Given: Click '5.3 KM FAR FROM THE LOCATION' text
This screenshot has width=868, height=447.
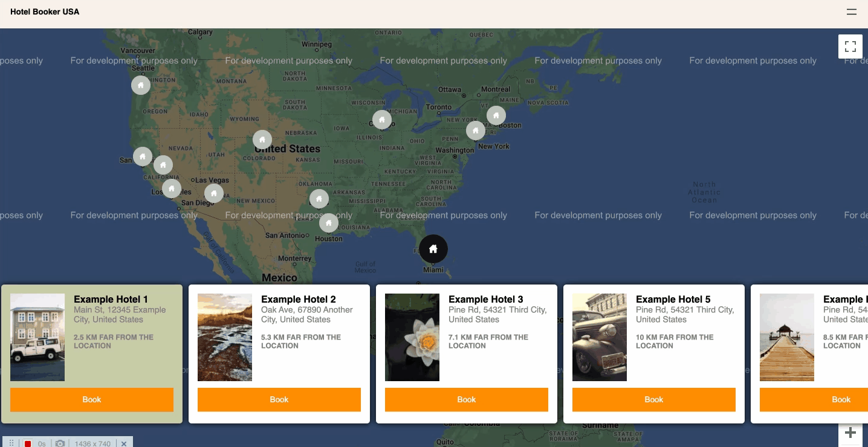Looking at the screenshot, I should 301,342.
